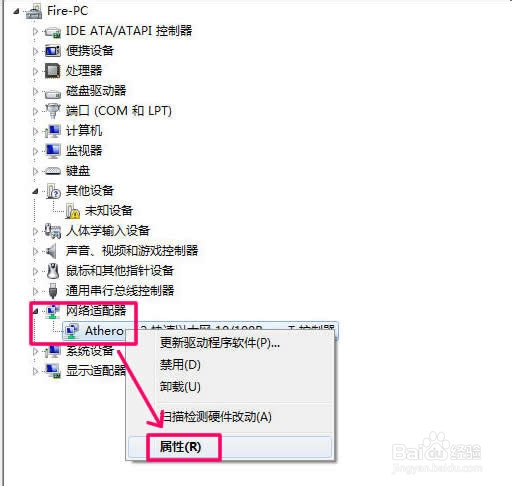Collapse the Fire-PC root node
This screenshot has height=486, width=512.
16,11
